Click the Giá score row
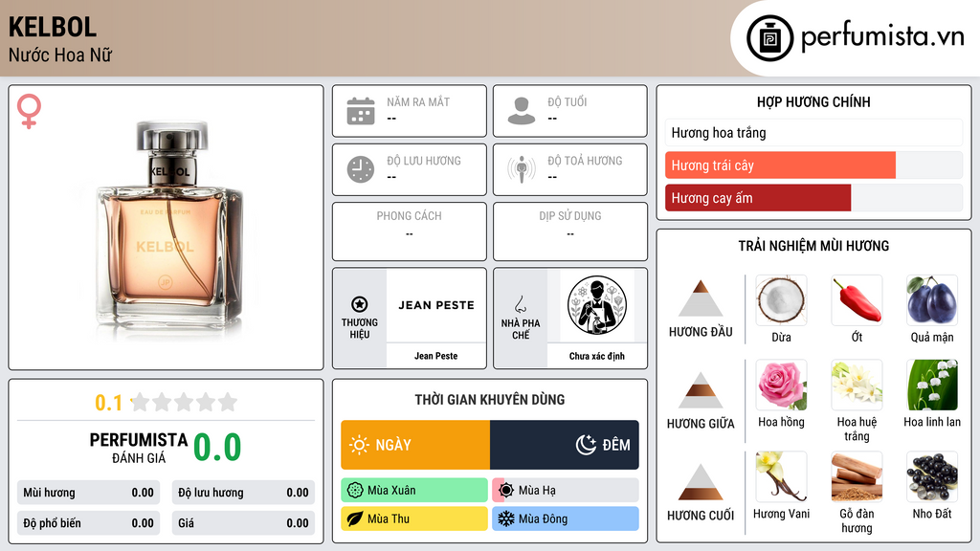 click(x=243, y=523)
